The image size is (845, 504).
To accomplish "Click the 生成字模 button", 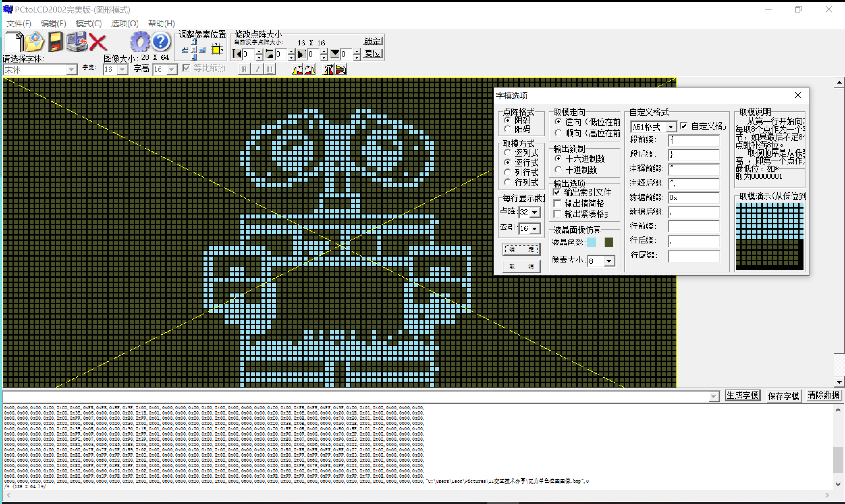I will tap(742, 395).
